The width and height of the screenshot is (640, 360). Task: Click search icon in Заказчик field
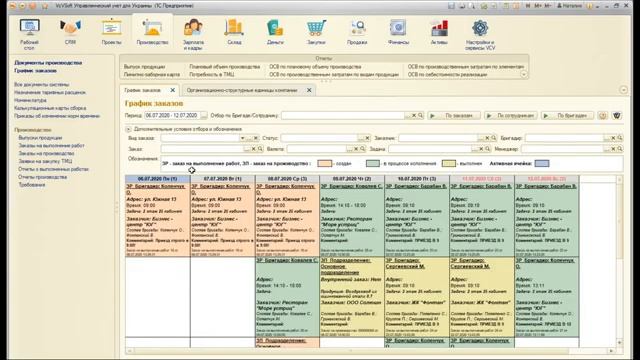[x=493, y=138]
